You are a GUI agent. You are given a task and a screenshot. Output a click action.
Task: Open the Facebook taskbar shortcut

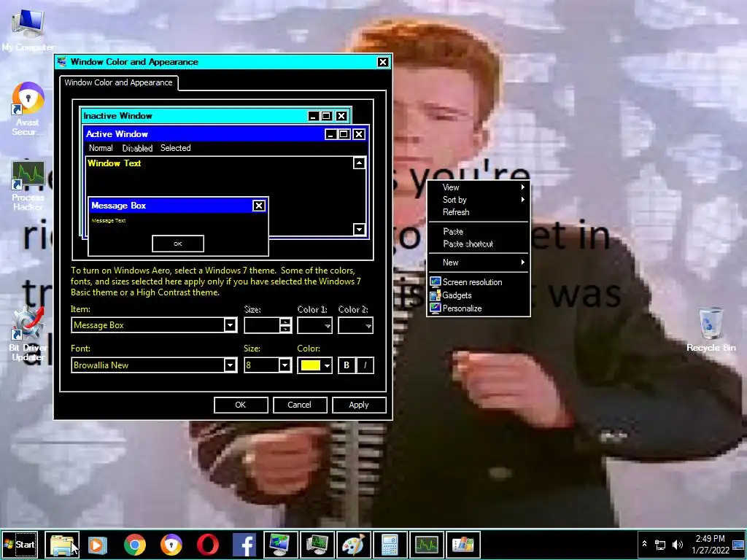244,545
